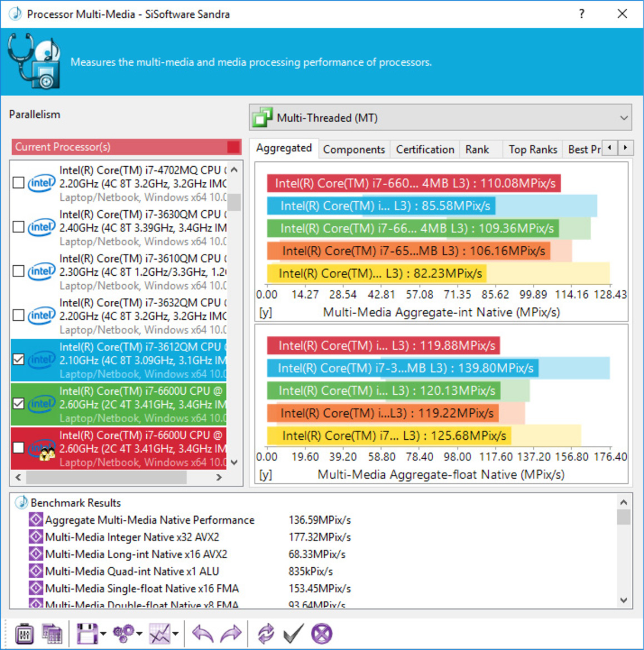Screen dimensions: 644x650
Task: Open the Multi-Threaded (MT) parallelism dropdown
Action: [x=440, y=118]
